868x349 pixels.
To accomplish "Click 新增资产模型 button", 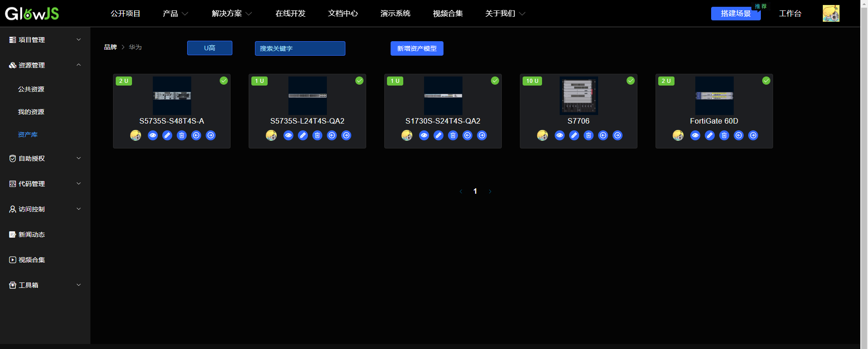I will coord(417,48).
